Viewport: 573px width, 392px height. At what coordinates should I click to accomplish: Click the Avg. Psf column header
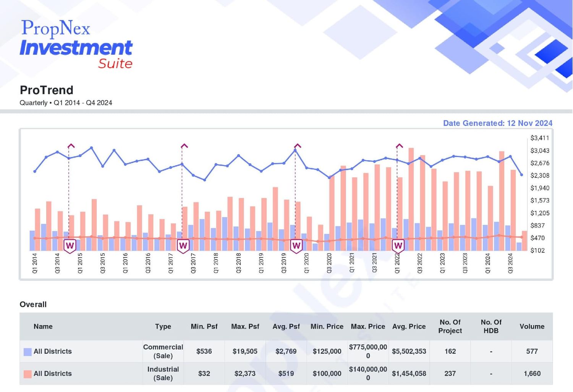tap(286, 326)
